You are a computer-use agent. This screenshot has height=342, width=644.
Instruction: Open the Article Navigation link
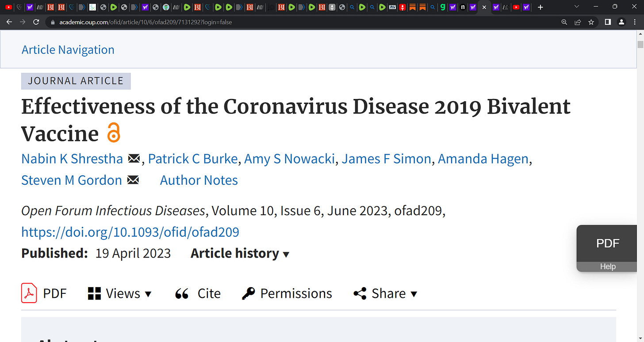point(68,50)
